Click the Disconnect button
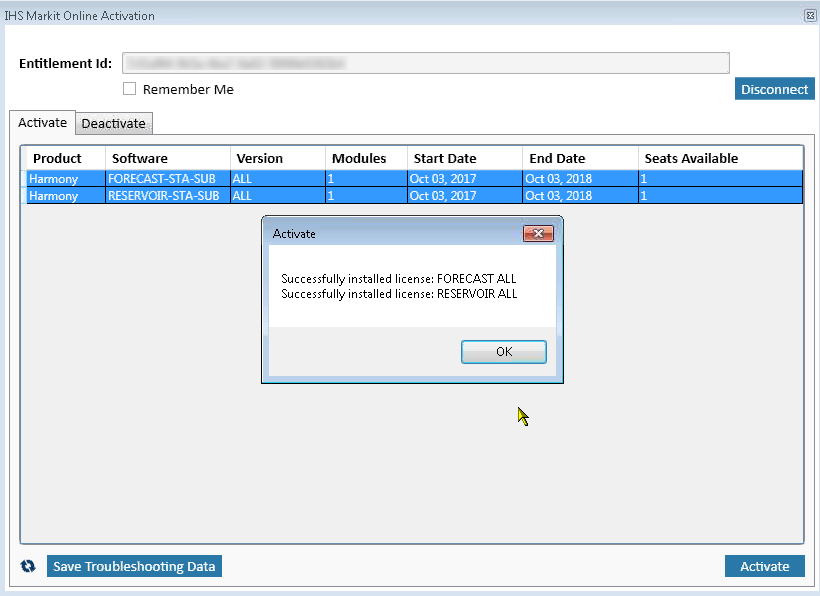Viewport: 820px width, 596px height. point(775,89)
